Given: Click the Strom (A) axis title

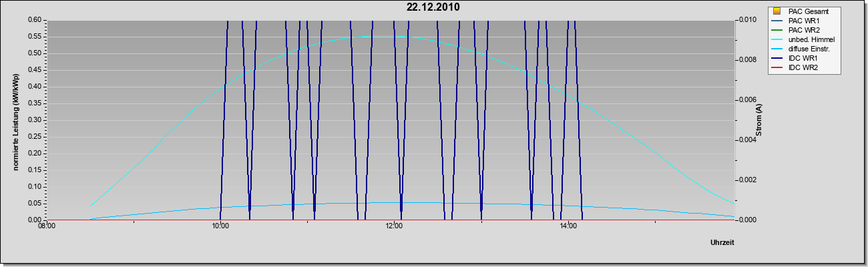Looking at the screenshot, I should click(759, 120).
